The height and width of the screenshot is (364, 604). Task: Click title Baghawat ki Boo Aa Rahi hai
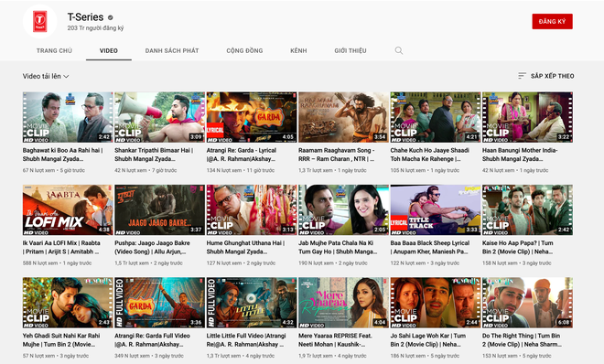coord(62,155)
